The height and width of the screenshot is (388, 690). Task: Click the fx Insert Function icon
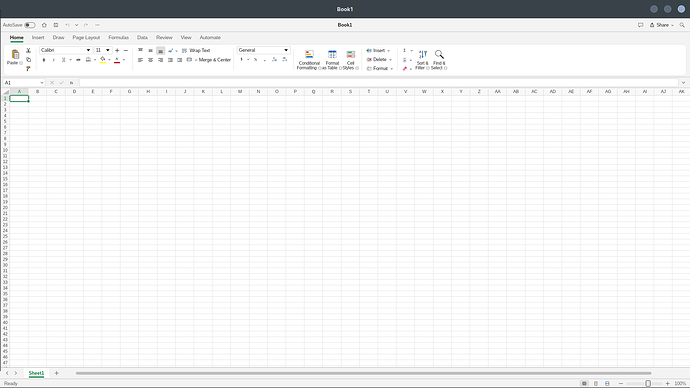(71, 83)
